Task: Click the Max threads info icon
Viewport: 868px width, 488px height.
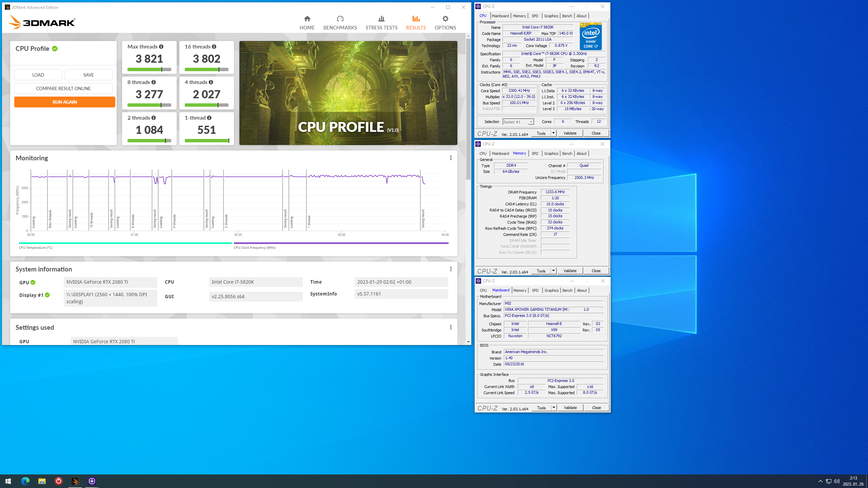Action: click(161, 47)
